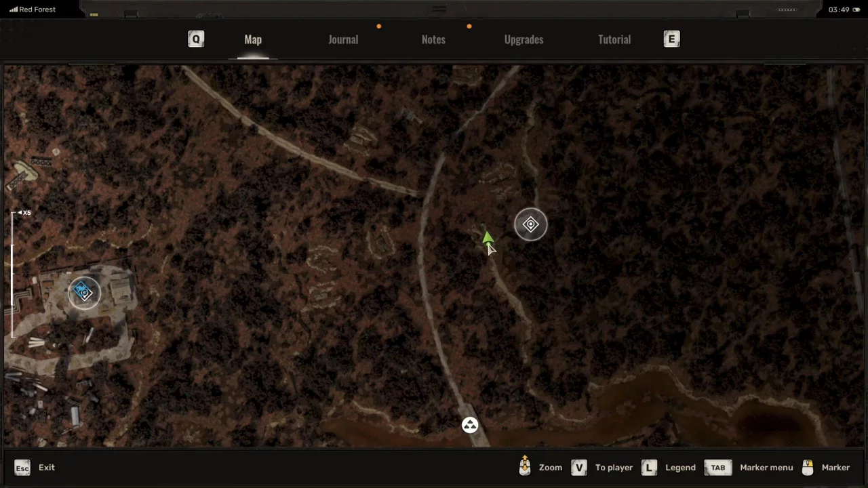Click the Esc key icon
This screenshot has height=488, width=868.
tap(22, 468)
